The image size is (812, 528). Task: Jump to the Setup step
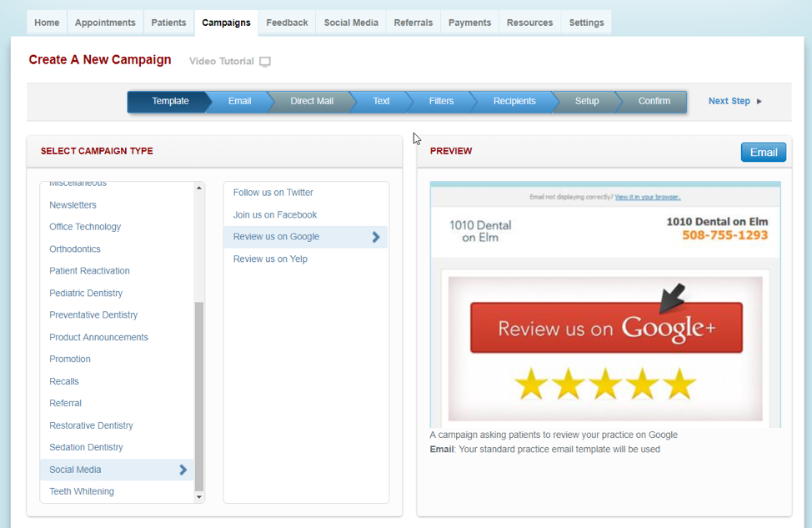[x=587, y=102]
